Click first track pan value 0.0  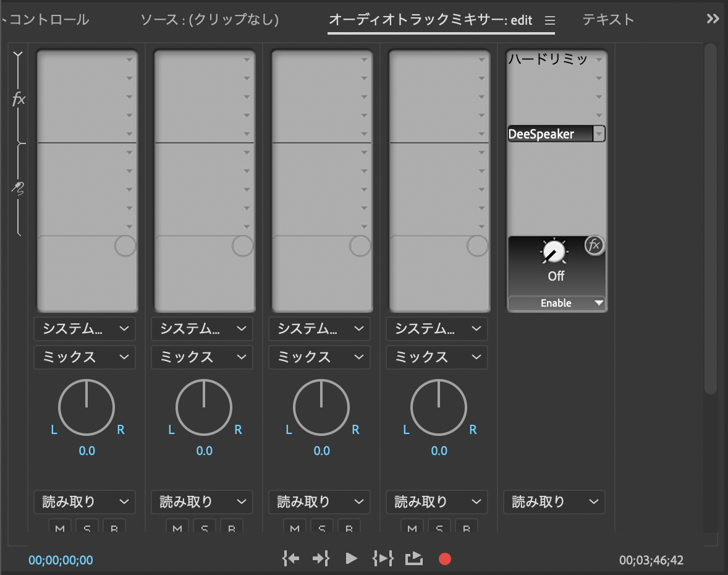click(87, 451)
